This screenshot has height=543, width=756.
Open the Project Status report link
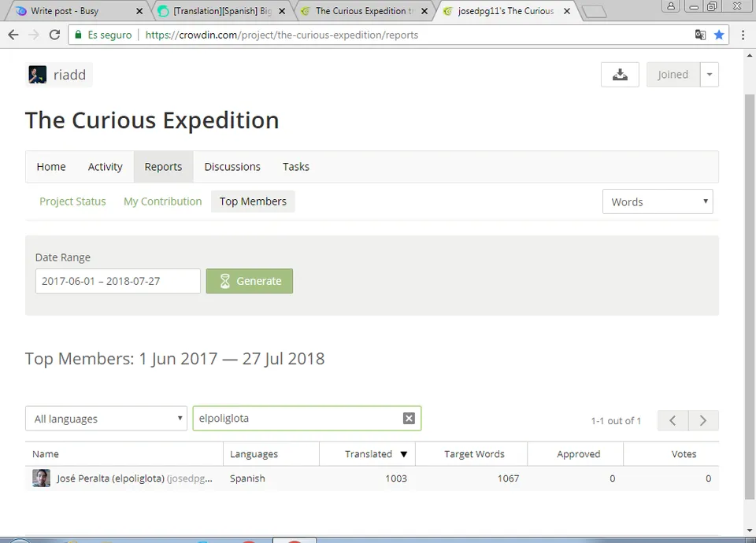tap(72, 201)
